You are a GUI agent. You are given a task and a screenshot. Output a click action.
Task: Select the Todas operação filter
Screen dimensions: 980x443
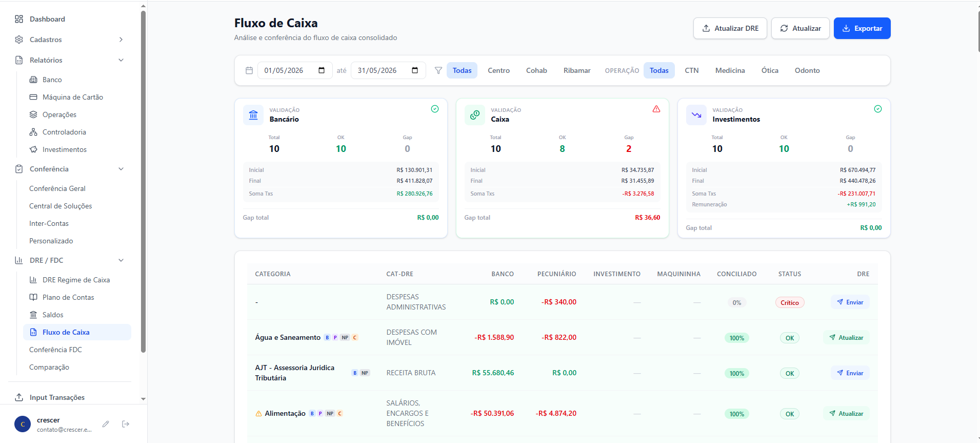click(x=659, y=70)
